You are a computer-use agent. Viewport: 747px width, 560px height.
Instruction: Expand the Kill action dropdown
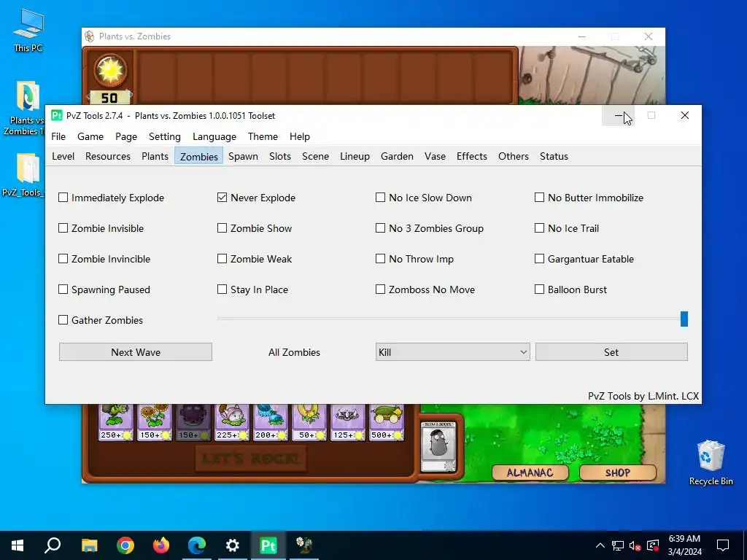(452, 352)
